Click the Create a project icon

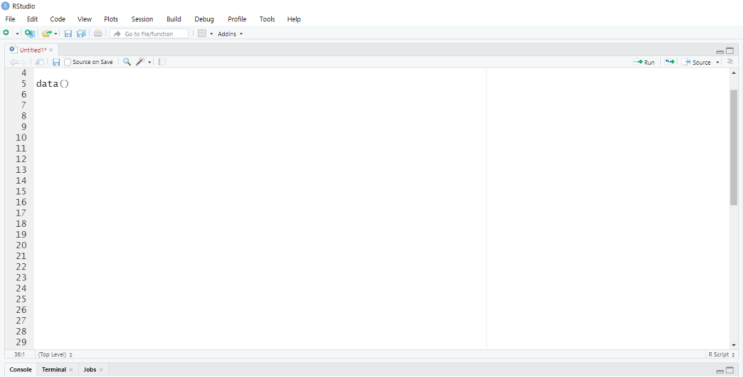[30, 33]
